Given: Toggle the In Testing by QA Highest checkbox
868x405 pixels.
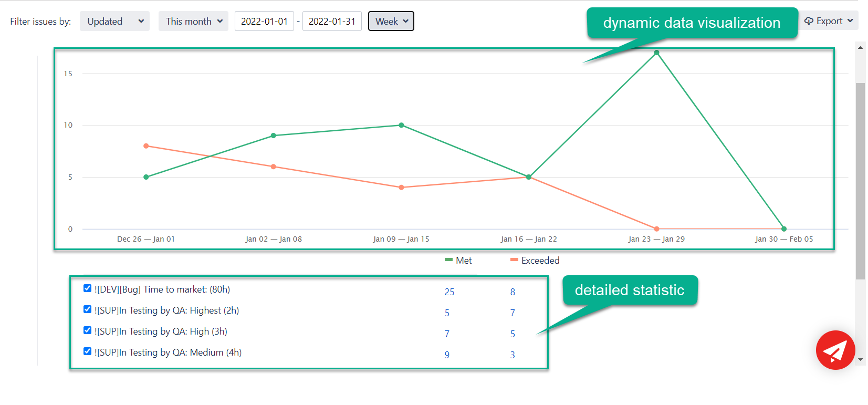Looking at the screenshot, I should pos(88,309).
